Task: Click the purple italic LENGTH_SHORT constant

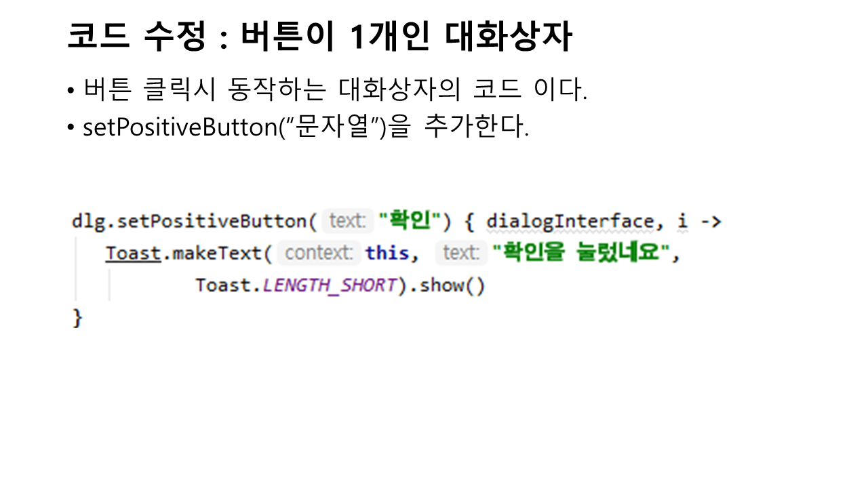Action: [329, 285]
